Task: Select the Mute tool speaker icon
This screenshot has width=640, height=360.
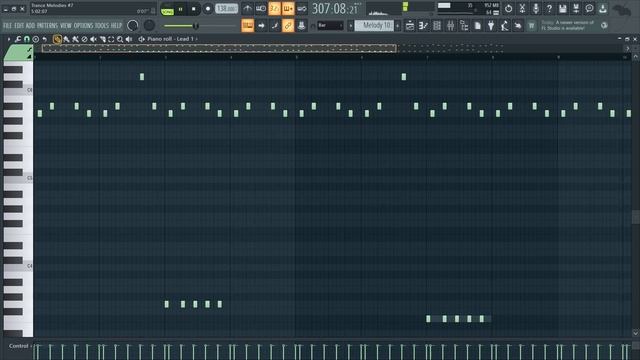Action: pos(93,39)
